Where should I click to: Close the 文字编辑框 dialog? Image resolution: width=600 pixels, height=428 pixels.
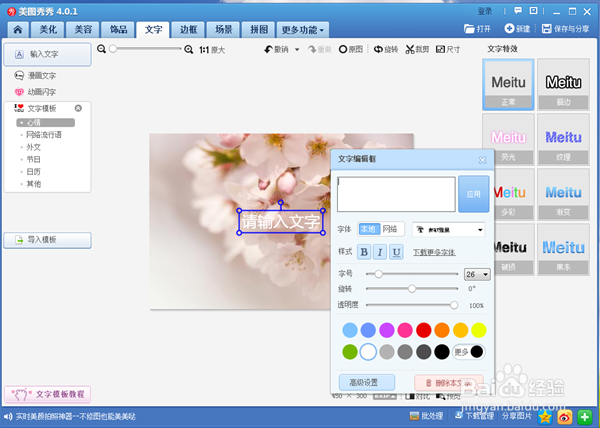483,160
